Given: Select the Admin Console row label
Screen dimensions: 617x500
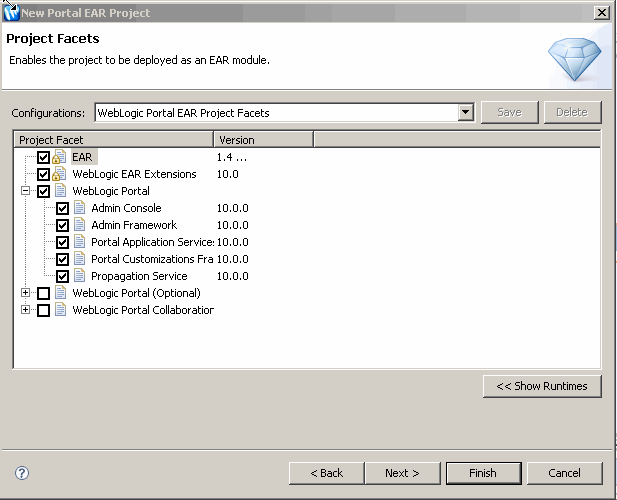Looking at the screenshot, I should (x=126, y=208).
